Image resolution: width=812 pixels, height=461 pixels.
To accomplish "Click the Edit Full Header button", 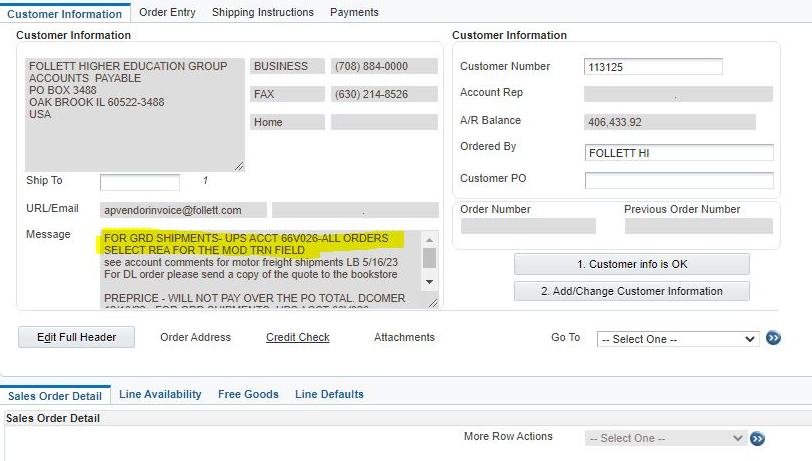I will point(77,337).
